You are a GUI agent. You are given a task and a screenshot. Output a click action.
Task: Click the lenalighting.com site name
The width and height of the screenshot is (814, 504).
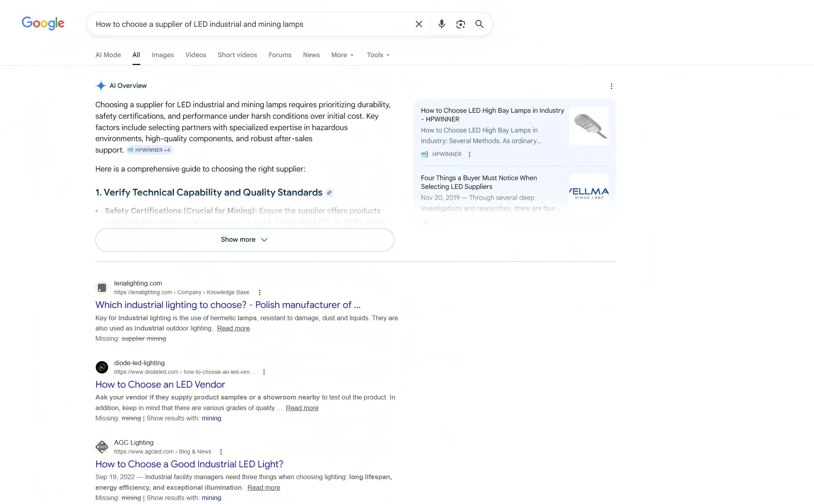coord(138,284)
